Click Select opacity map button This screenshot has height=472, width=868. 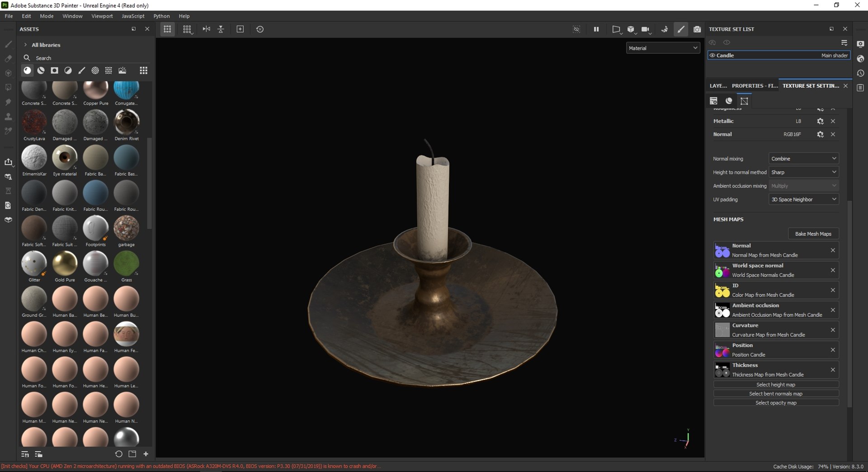776,403
